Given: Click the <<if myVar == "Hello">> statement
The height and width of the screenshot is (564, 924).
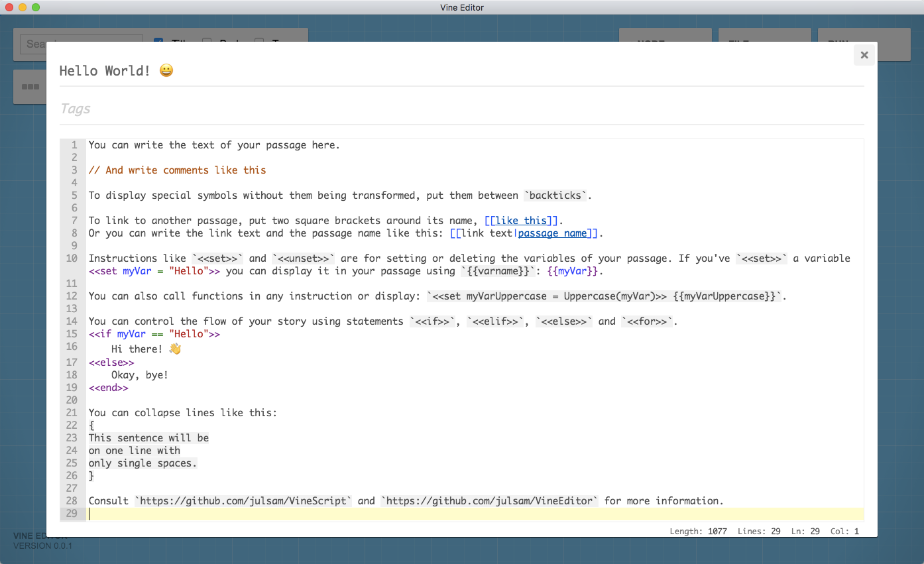Looking at the screenshot, I should click(x=154, y=334).
